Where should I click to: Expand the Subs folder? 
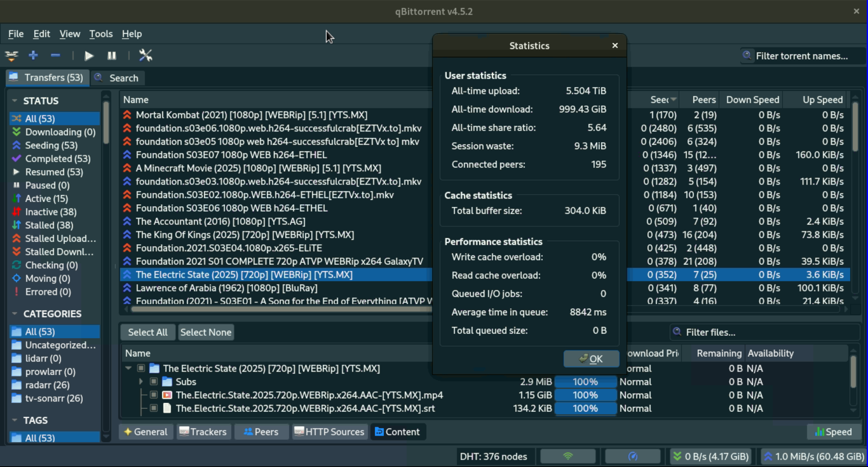141,381
